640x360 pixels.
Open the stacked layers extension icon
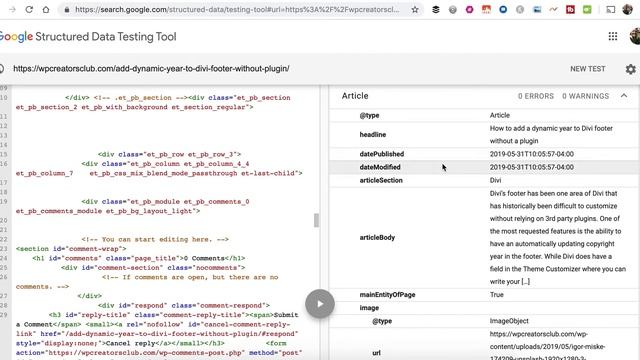tap(436, 9)
